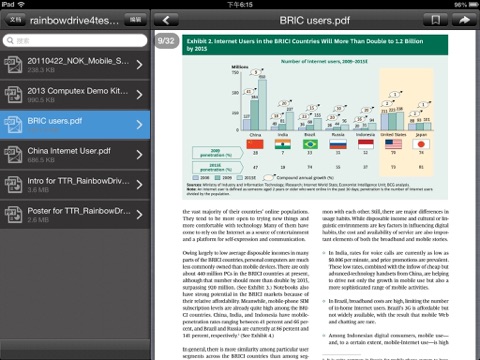Viewport: 480px width, 360px height.
Task: Tap the file icon for 2013 Computex Demo Kit
Action: click(x=13, y=95)
